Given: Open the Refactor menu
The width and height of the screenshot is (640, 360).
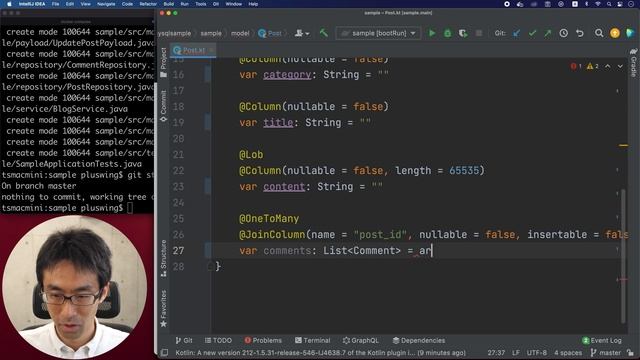Looking at the screenshot, I should (x=148, y=4).
